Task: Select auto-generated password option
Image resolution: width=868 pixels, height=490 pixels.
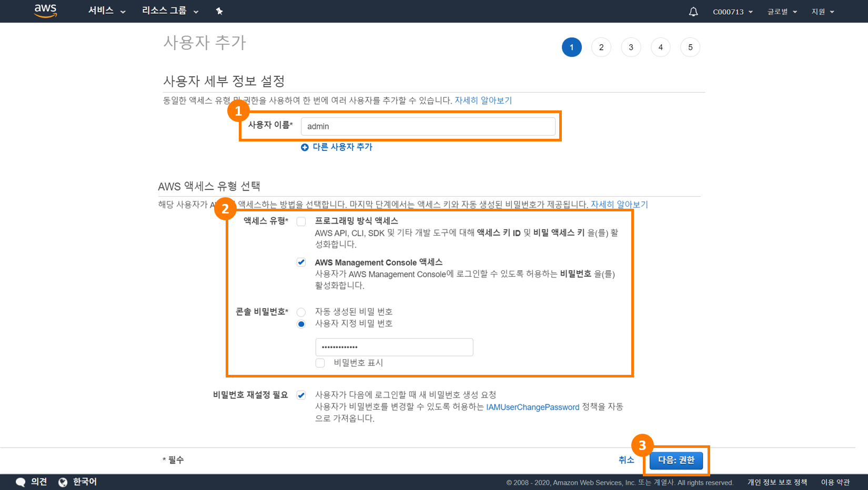Action: pyautogui.click(x=301, y=312)
